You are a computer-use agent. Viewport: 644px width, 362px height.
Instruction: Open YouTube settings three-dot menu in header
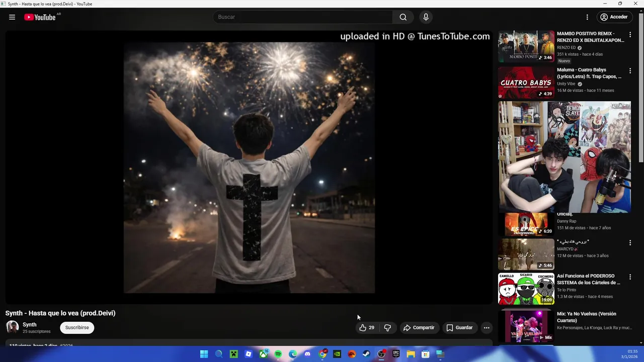(587, 17)
